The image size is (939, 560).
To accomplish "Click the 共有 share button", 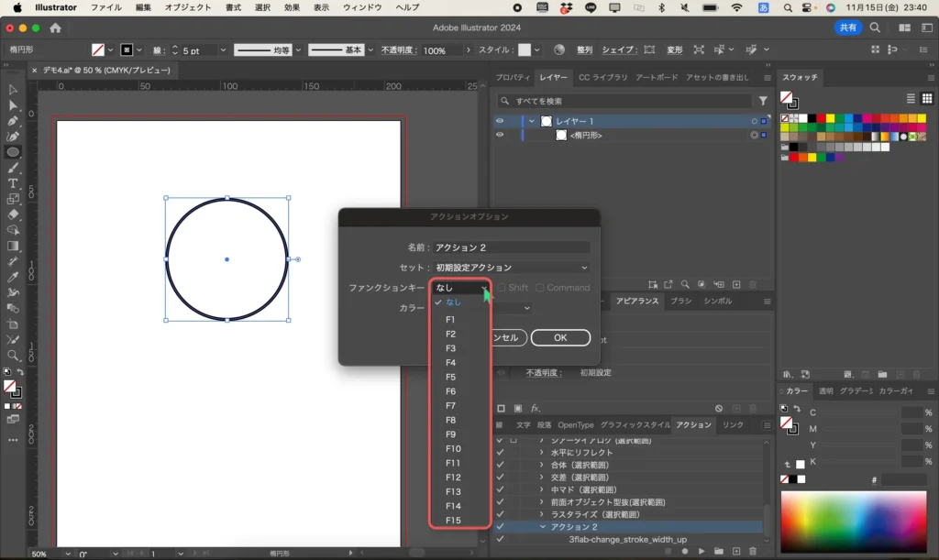I will [847, 28].
